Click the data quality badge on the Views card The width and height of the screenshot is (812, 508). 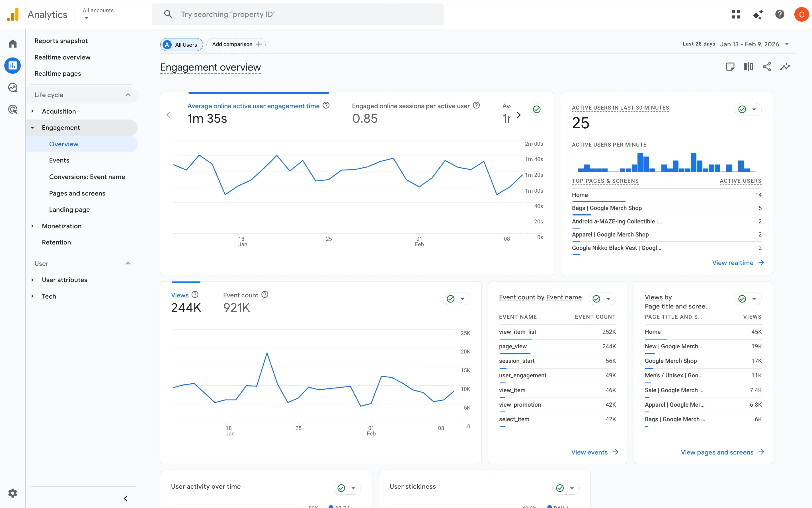[450, 298]
